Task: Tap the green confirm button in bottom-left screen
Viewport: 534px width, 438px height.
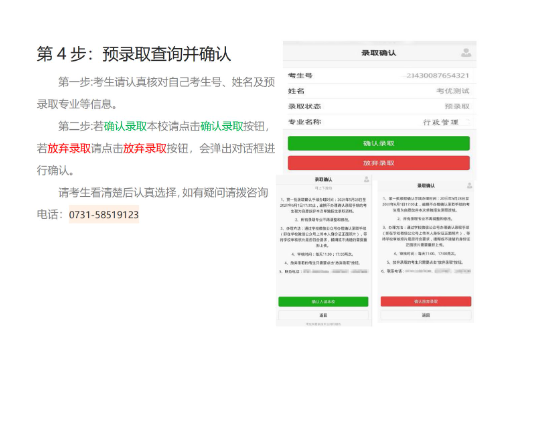Action: pos(323,302)
